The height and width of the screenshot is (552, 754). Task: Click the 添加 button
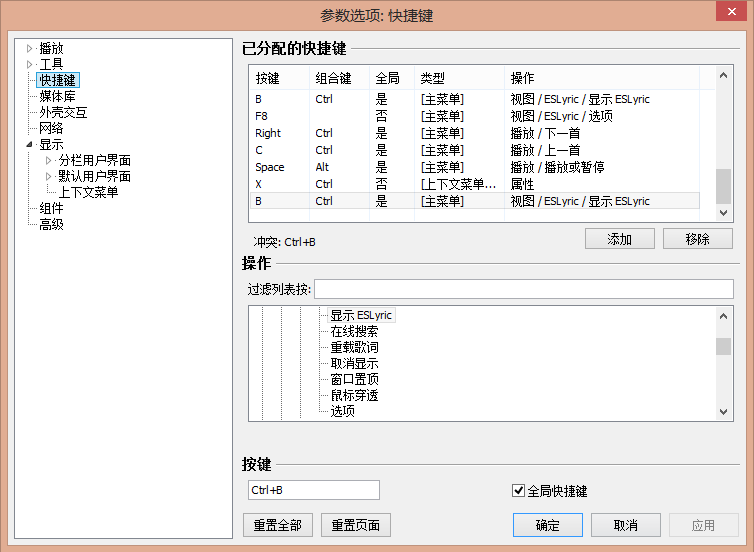point(619,239)
